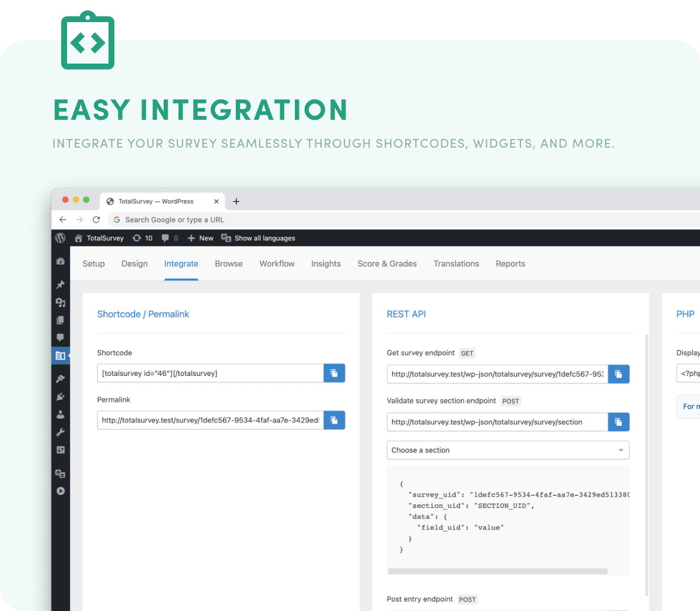Visit the TotalSurvey site home link

pyautogui.click(x=99, y=238)
